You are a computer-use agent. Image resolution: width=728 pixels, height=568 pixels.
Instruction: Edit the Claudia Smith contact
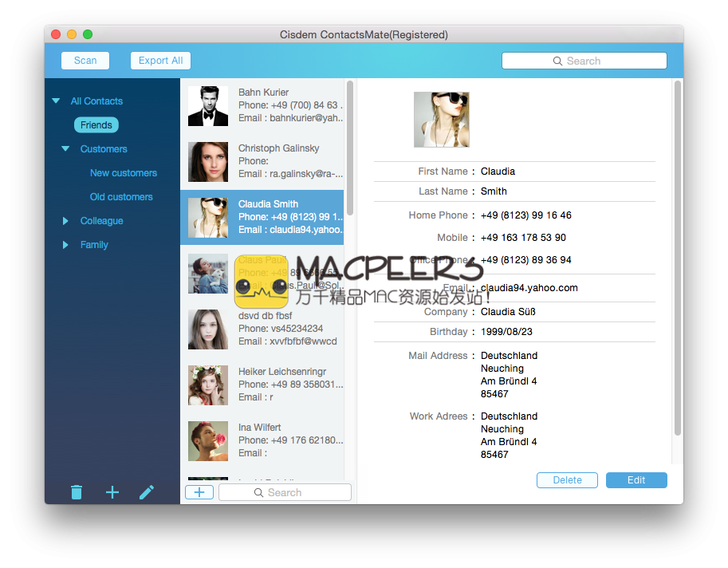(636, 480)
